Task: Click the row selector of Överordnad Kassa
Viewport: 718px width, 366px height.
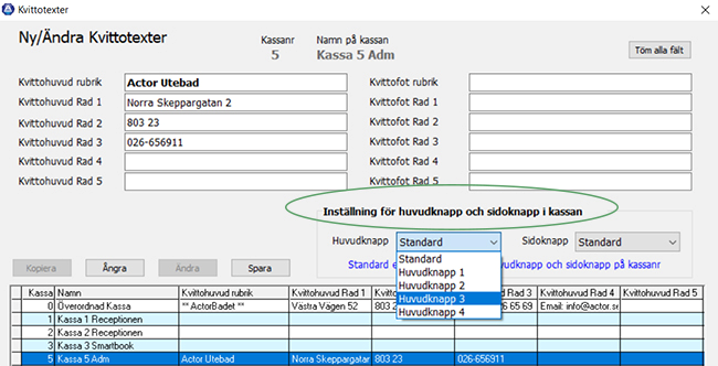Action: point(16,306)
